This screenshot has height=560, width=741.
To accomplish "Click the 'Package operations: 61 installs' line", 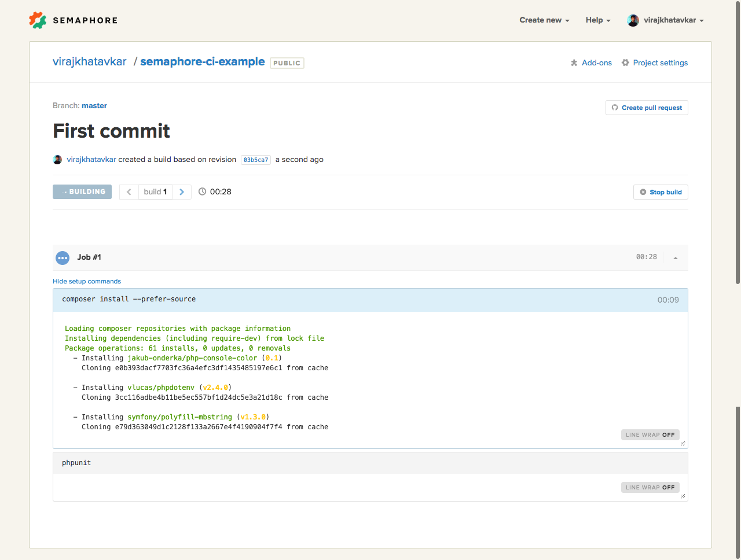I will tap(178, 348).
